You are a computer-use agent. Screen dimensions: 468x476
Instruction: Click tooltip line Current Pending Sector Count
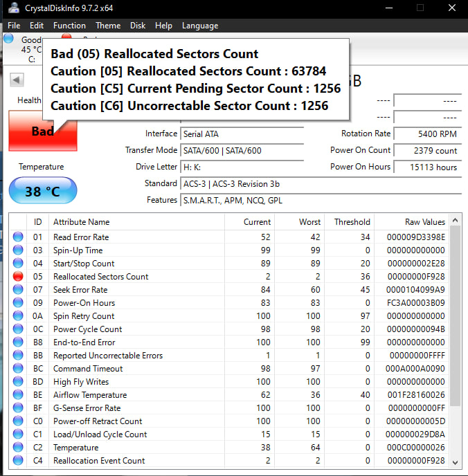[196, 89]
